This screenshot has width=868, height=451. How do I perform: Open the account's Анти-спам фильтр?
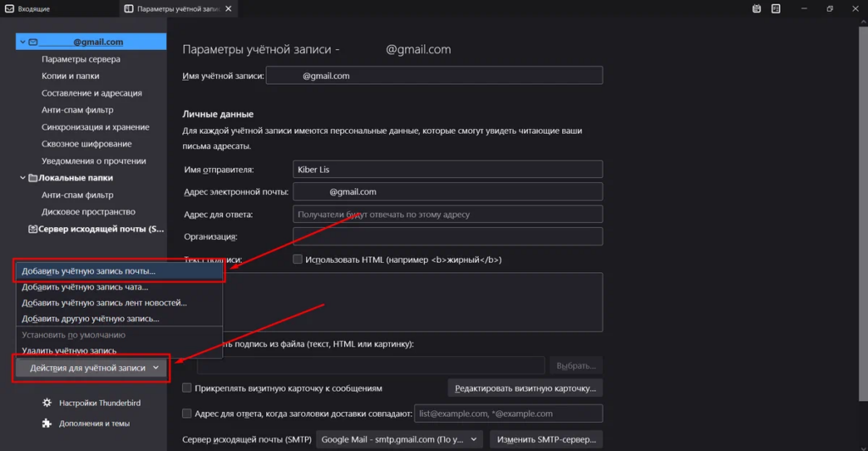click(x=77, y=110)
